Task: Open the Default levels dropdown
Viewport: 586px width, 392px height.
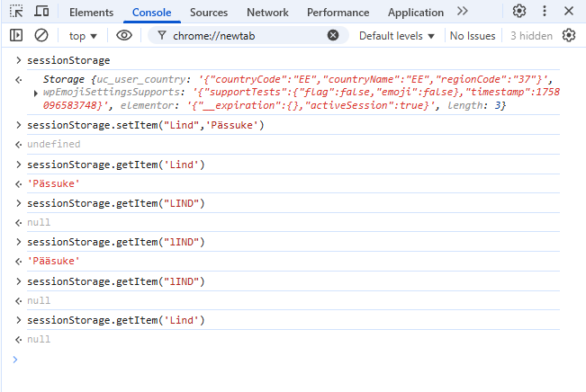Action: click(x=396, y=35)
